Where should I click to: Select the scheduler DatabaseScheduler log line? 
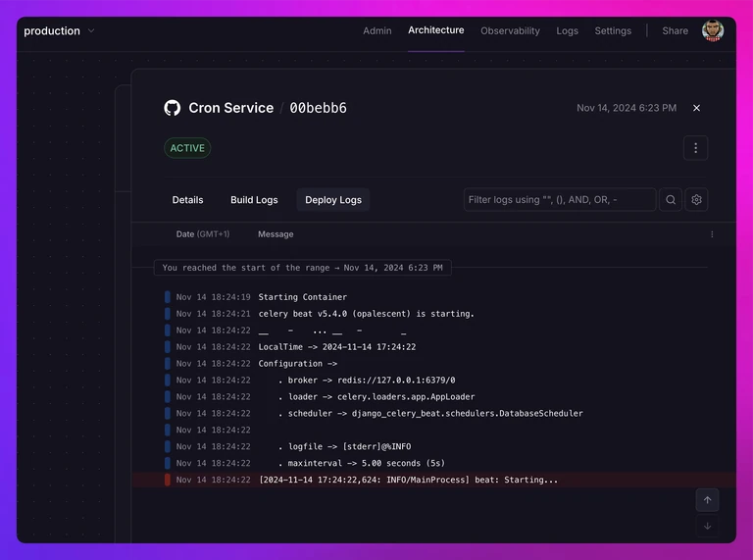point(434,413)
